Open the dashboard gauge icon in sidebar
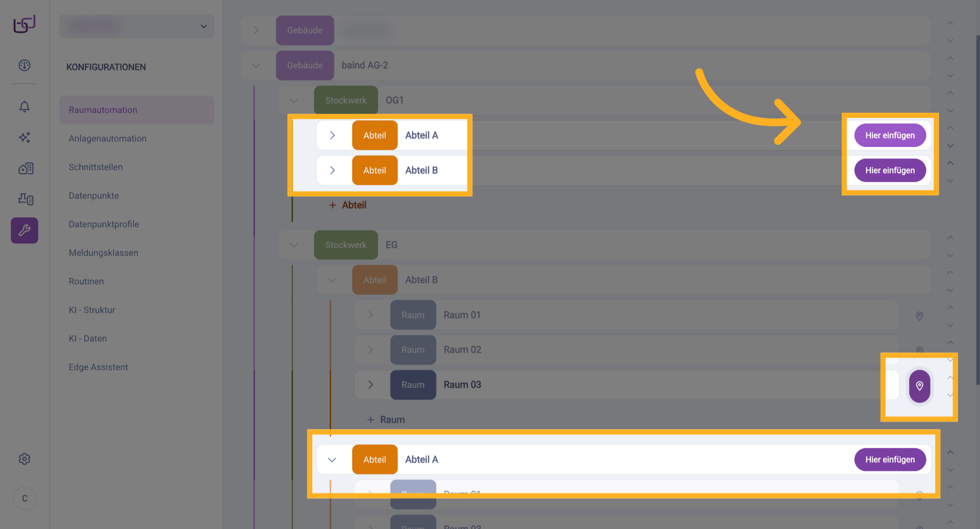 (24, 65)
